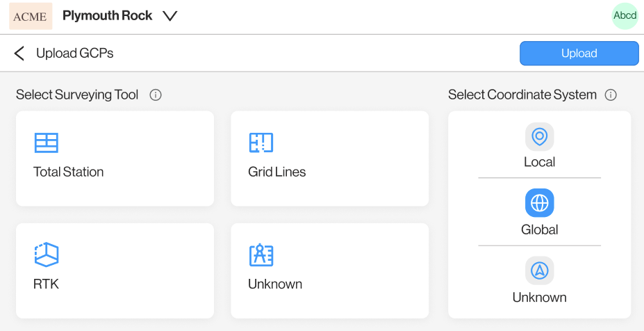Expand the Plymouth Rock project dropdown
This screenshot has height=331, width=644.
pyautogui.click(x=170, y=16)
